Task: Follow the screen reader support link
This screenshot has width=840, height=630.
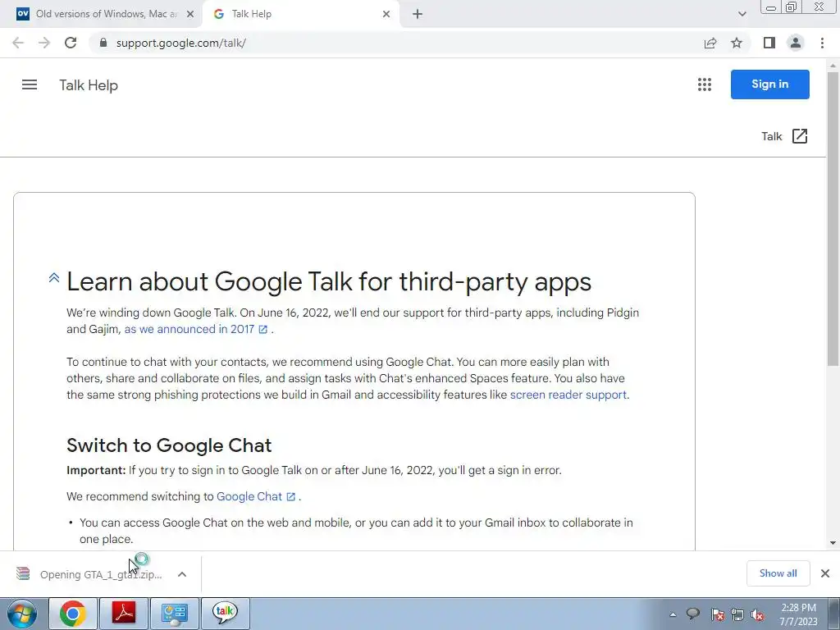Action: coord(568,395)
